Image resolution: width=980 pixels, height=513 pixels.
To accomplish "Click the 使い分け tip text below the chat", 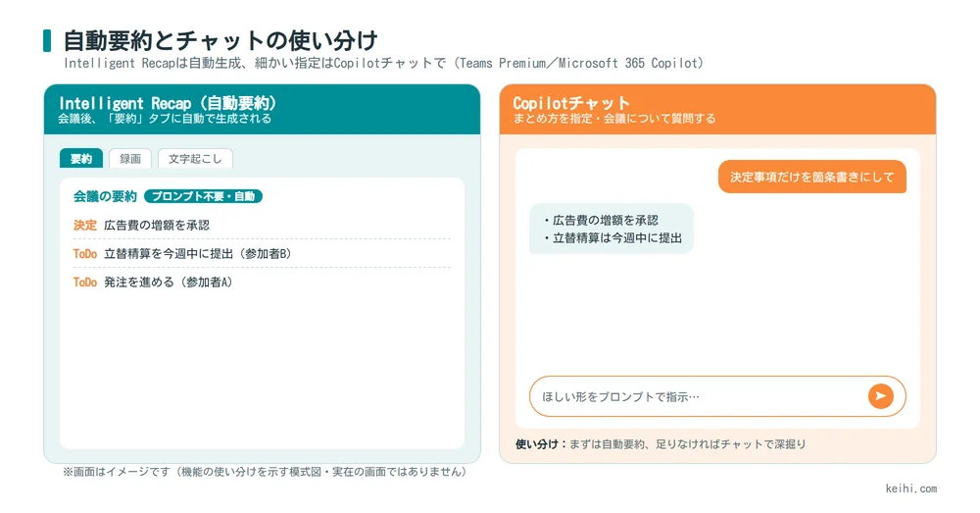I will (x=661, y=444).
